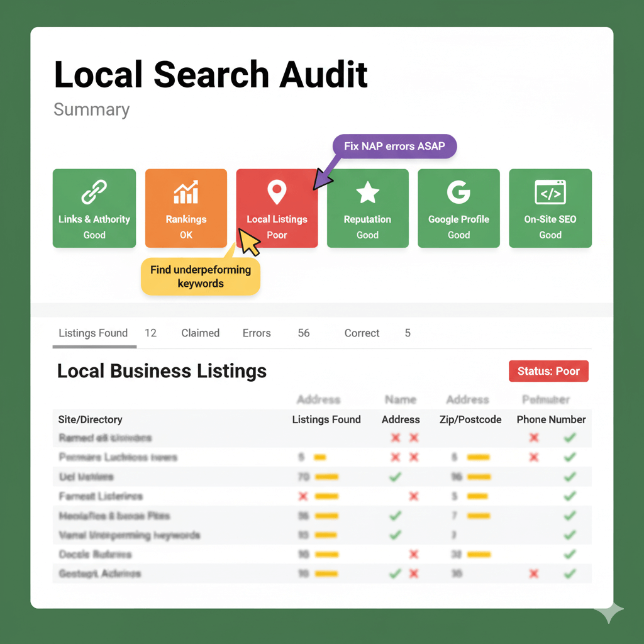Open the Listings Found tab
The image size is (644, 644).
93,333
